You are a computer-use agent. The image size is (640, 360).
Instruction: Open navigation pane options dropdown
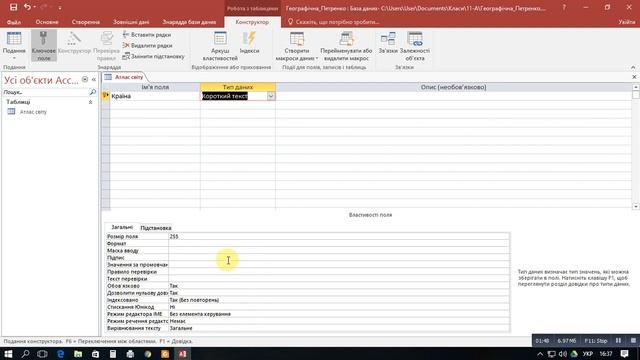[x=85, y=80]
